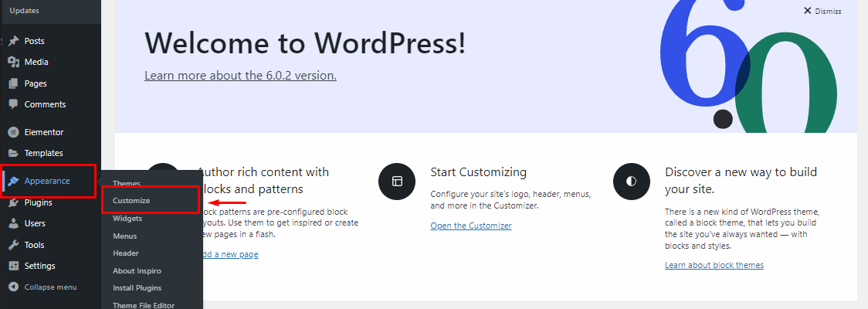
Task: Choose Menus from the Appearance submenu
Action: [x=124, y=236]
